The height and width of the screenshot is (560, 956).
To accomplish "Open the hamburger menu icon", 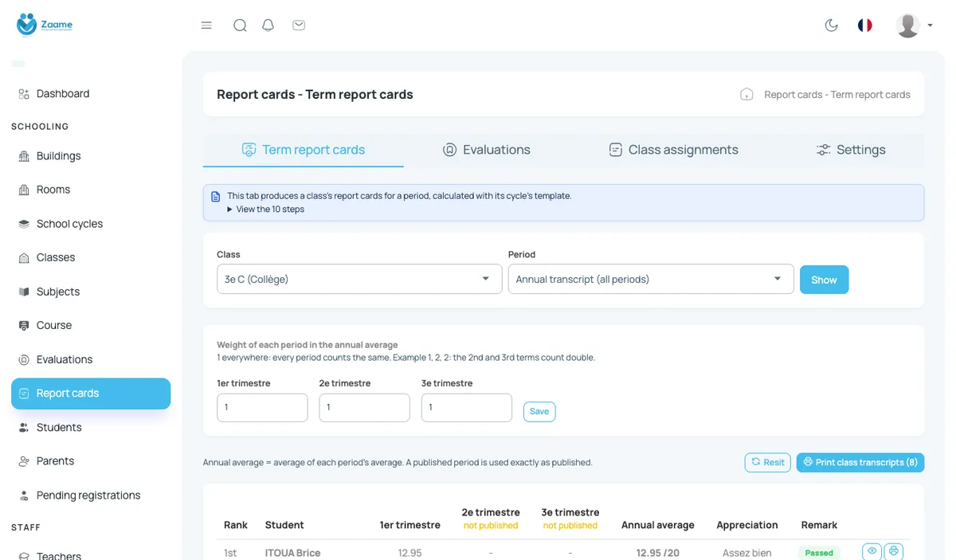I will pos(206,25).
